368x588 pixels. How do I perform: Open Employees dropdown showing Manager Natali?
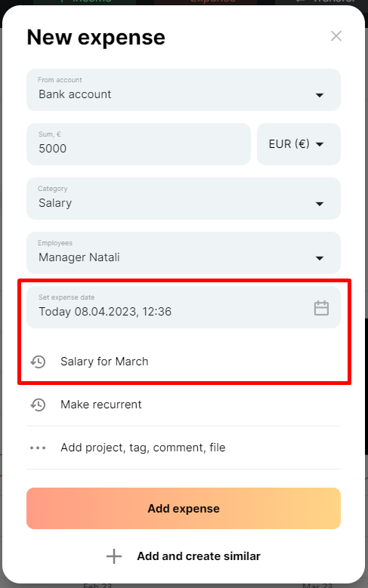click(184, 253)
